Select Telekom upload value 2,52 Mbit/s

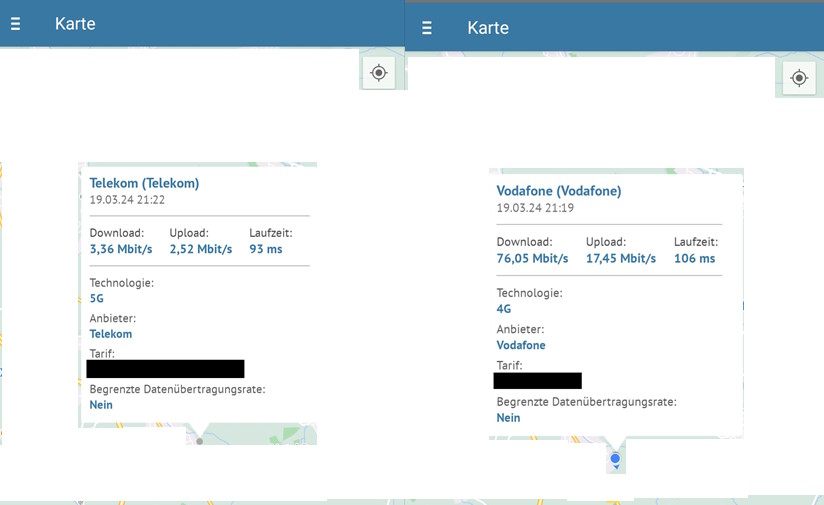pos(201,249)
